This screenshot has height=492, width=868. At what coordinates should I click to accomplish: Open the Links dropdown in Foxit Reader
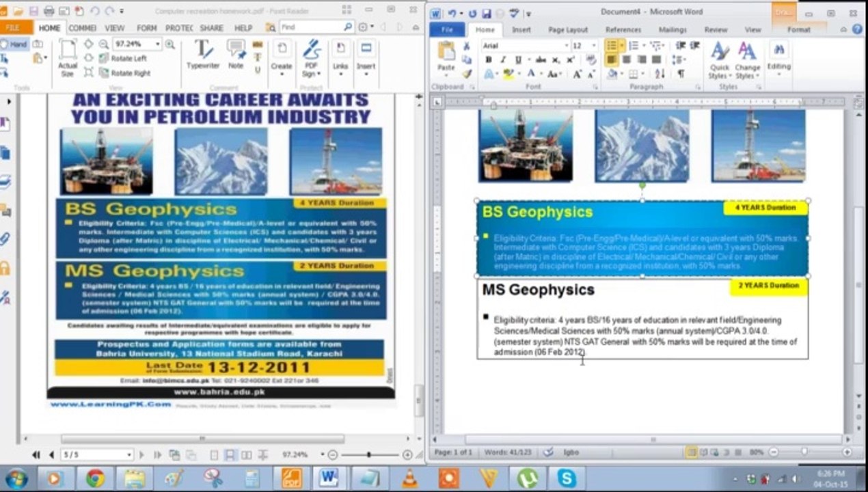pyautogui.click(x=340, y=58)
